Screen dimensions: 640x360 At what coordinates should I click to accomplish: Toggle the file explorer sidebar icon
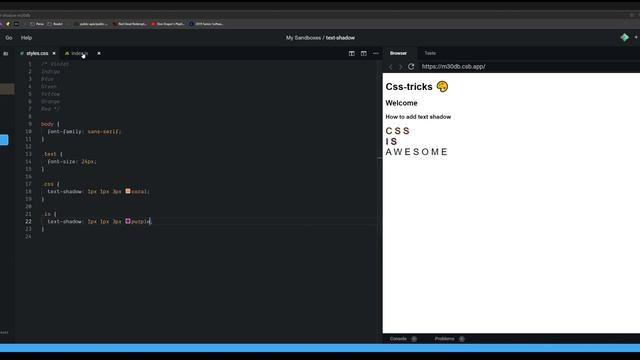click(6, 53)
